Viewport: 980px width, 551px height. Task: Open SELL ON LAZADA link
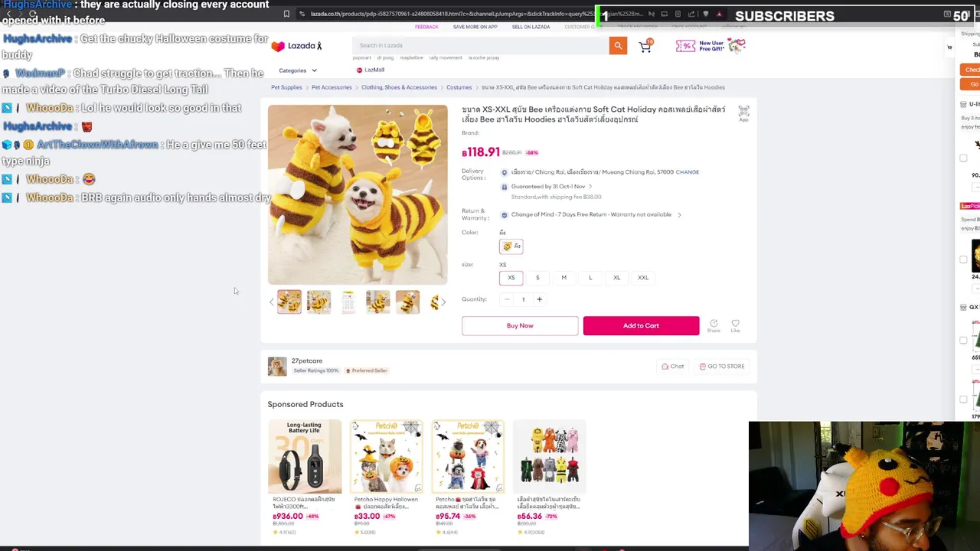(x=531, y=27)
